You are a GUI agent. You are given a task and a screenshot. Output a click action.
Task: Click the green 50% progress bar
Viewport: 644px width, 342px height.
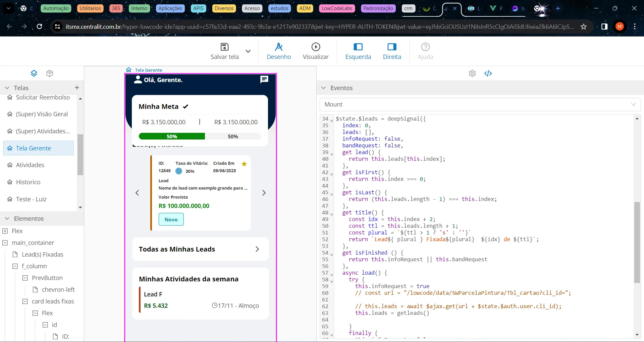click(172, 136)
